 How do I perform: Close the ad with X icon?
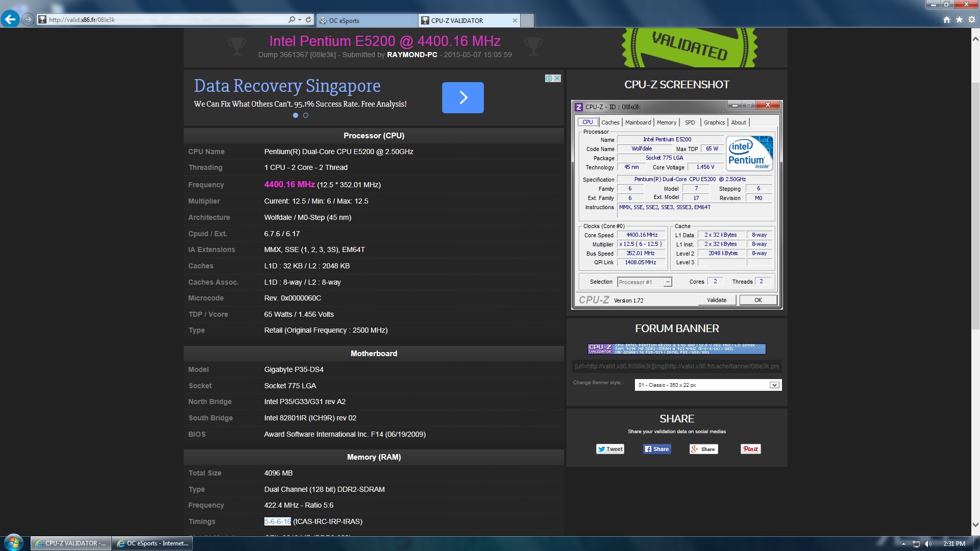[x=557, y=79]
